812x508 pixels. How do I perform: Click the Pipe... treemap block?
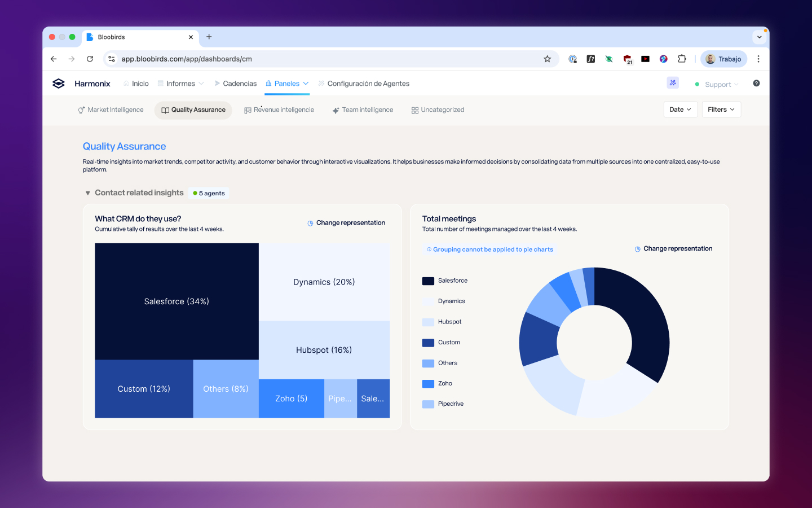[x=341, y=398]
